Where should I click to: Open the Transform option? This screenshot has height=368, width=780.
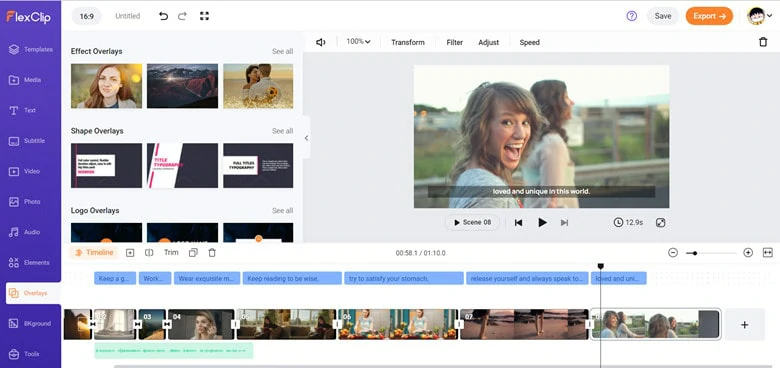(x=408, y=42)
